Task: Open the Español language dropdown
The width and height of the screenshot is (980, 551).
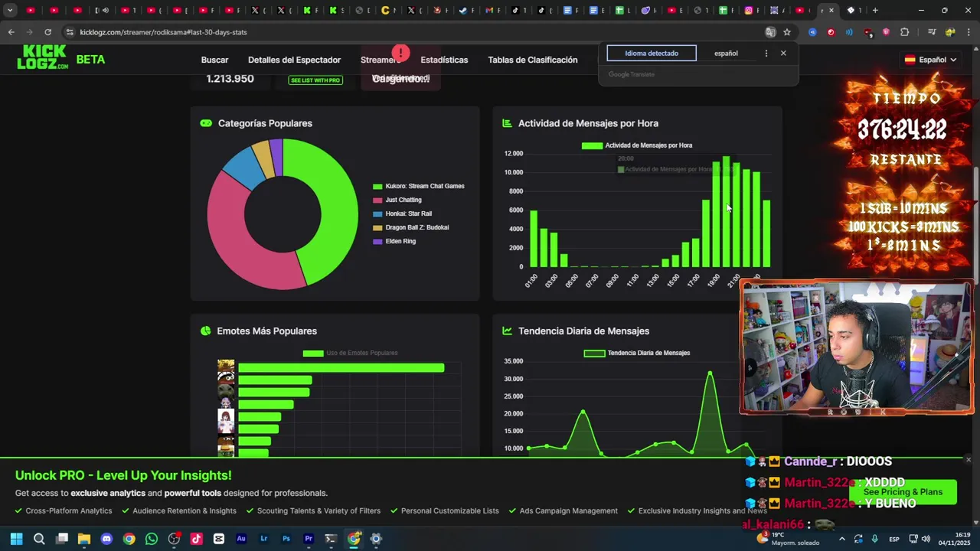Action: [x=930, y=60]
